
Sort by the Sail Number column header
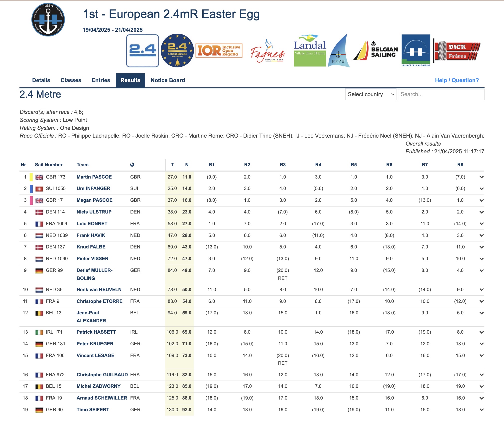point(49,165)
